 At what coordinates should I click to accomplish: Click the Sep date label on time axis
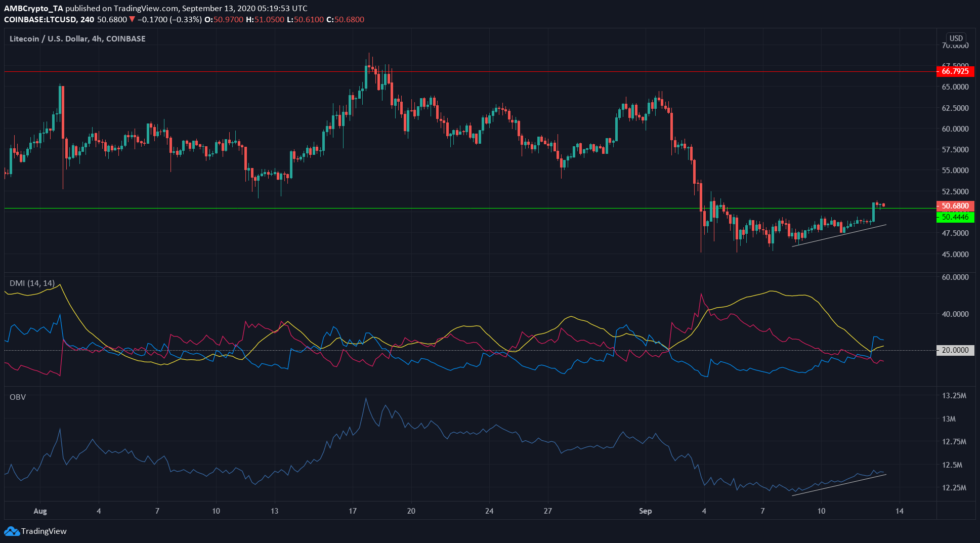click(645, 511)
